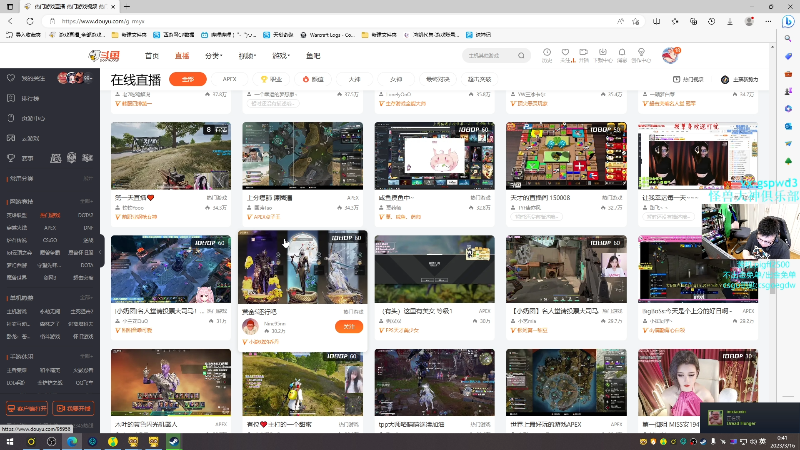The height and width of the screenshot is (450, 800).
Task: Open the fourth sidebar gamepad icon
Action: click(11, 138)
